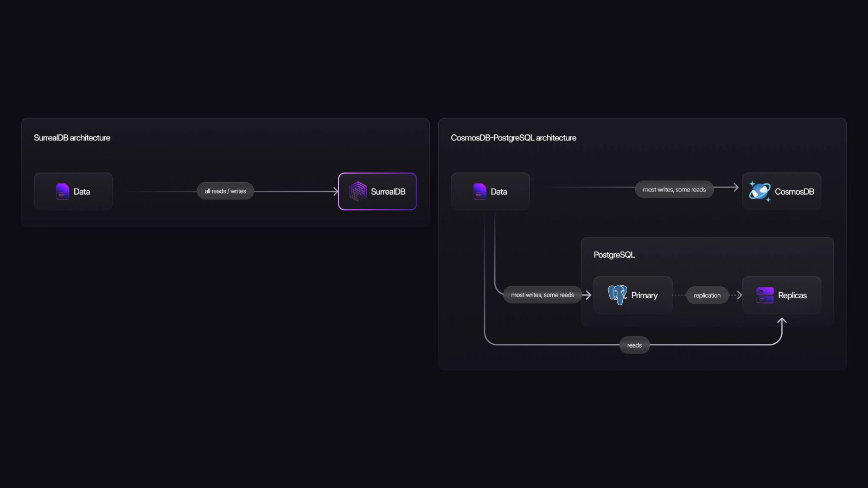
Task: Select the 'CosmosDB-PostgreSQL architecture' heading
Action: point(514,138)
